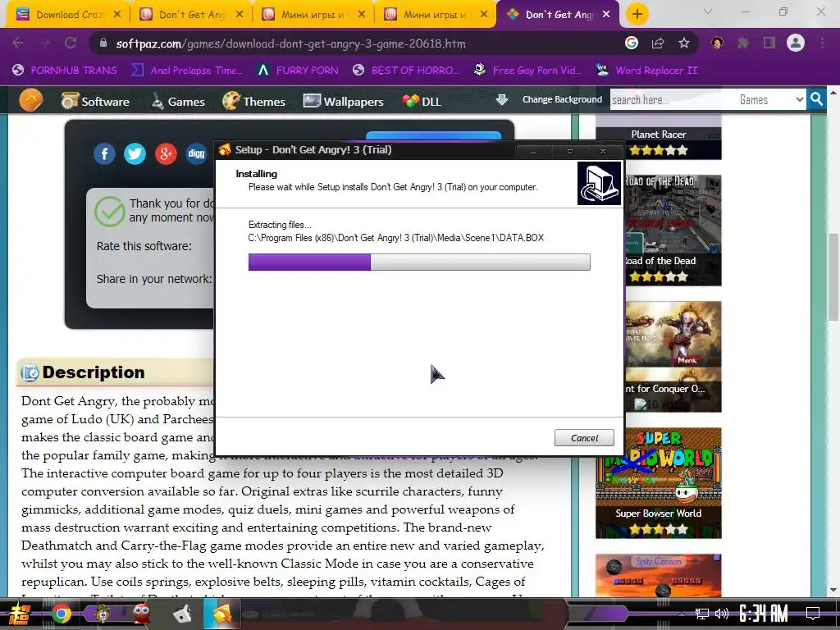
Task: Switch to the Download Craz tab
Action: coord(68,15)
